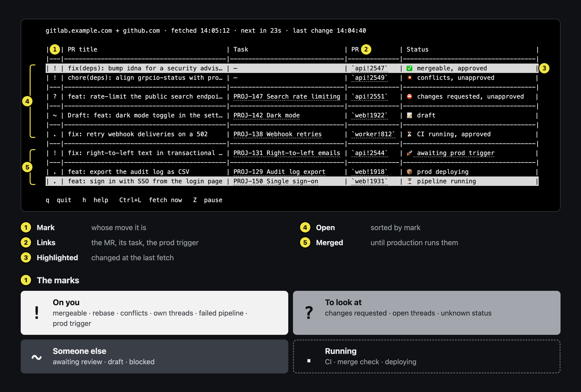
Task: Open merge request api!2551
Action: tap(369, 96)
